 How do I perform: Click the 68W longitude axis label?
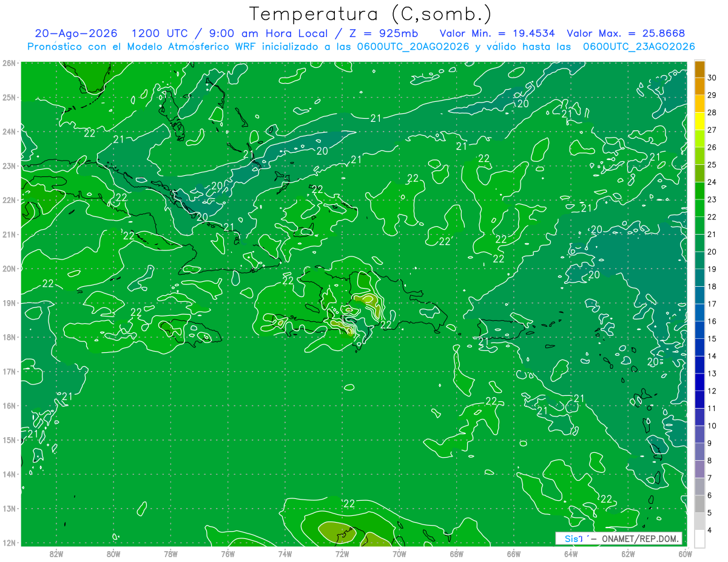(x=456, y=554)
